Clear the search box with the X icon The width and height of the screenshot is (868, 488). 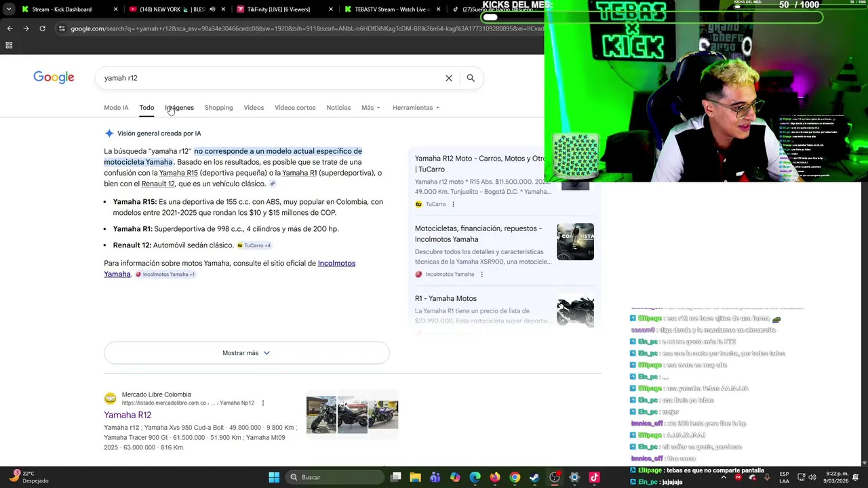point(448,78)
